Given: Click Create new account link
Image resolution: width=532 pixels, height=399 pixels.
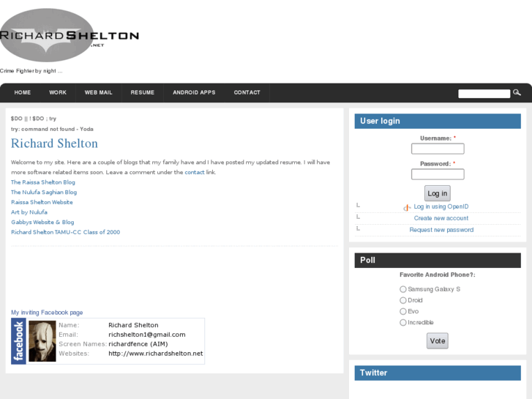Looking at the screenshot, I should (441, 218).
